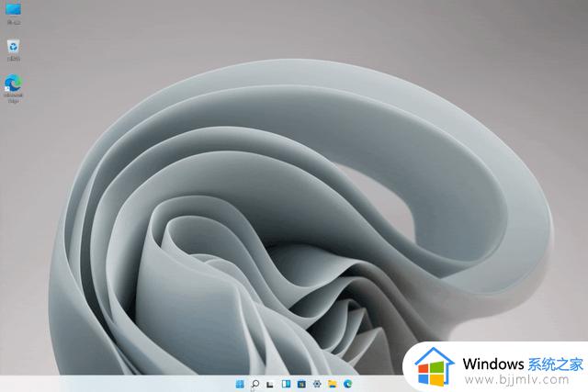Open Task View on taskbar
The width and height of the screenshot is (588, 392).
point(270,384)
